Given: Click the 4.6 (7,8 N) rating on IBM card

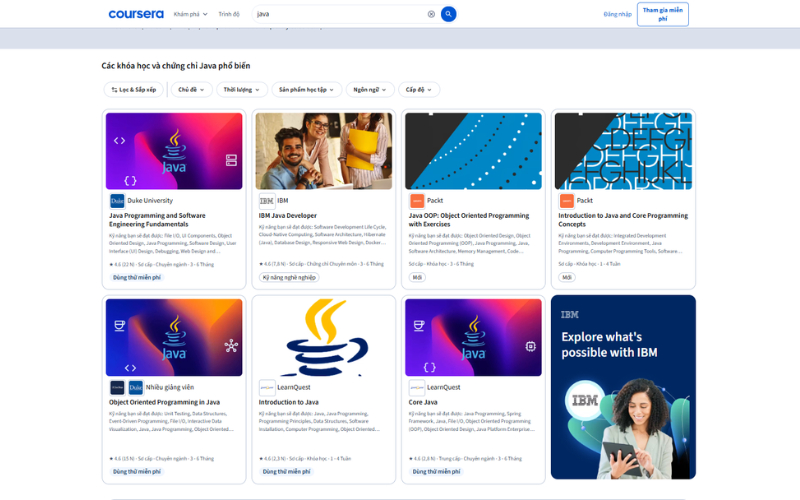Looking at the screenshot, I should click(272, 264).
